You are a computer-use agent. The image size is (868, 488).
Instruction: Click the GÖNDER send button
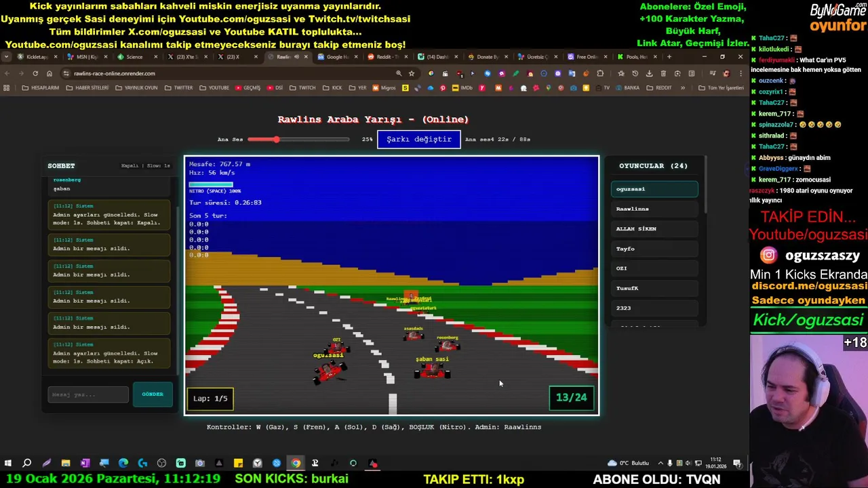coord(153,394)
